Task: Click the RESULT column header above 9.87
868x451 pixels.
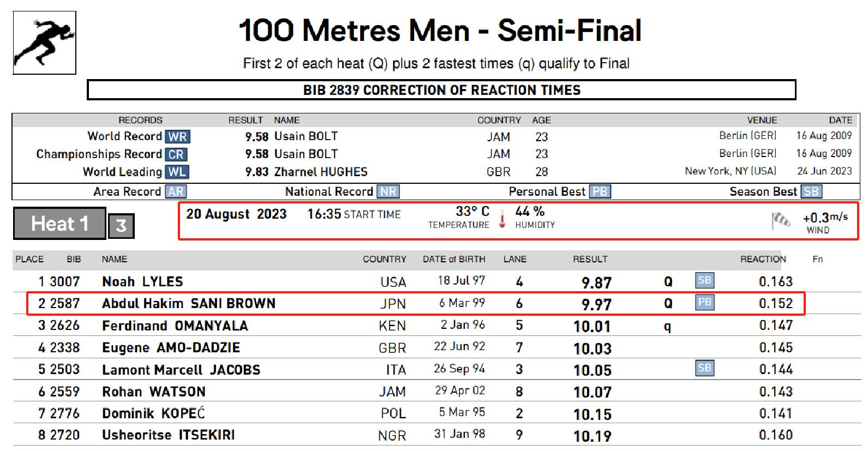Action: [x=590, y=259]
